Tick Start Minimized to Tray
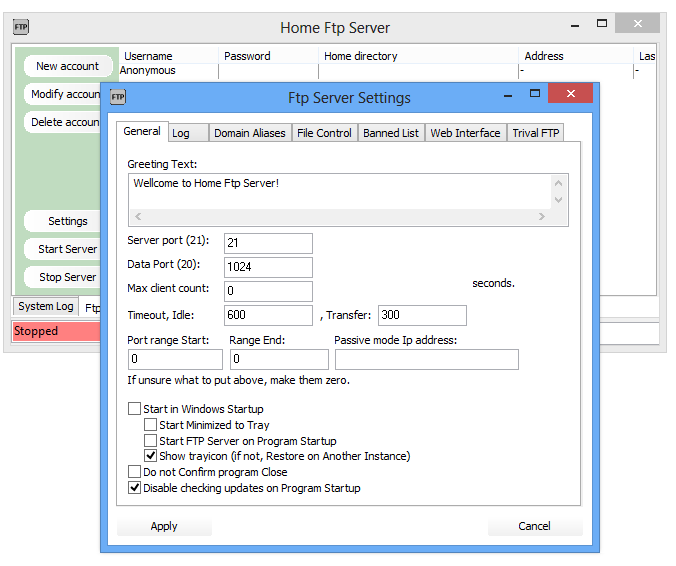The width and height of the screenshot is (676, 566). point(150,425)
